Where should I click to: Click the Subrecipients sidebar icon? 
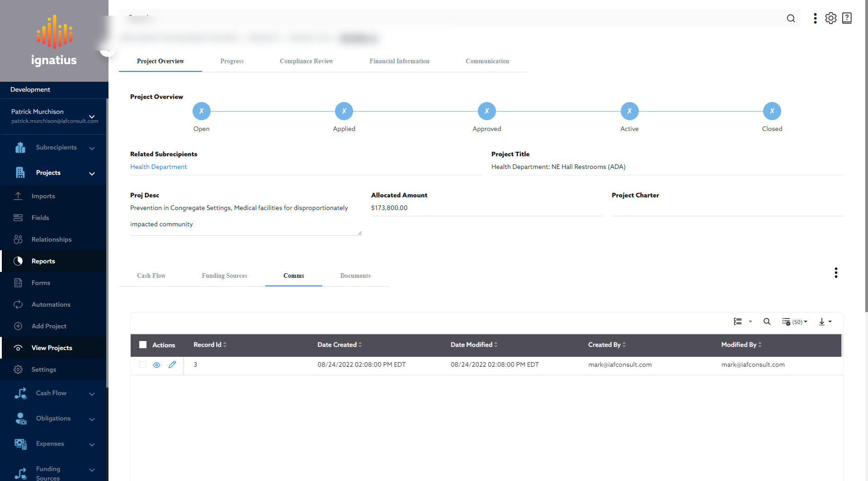point(20,148)
